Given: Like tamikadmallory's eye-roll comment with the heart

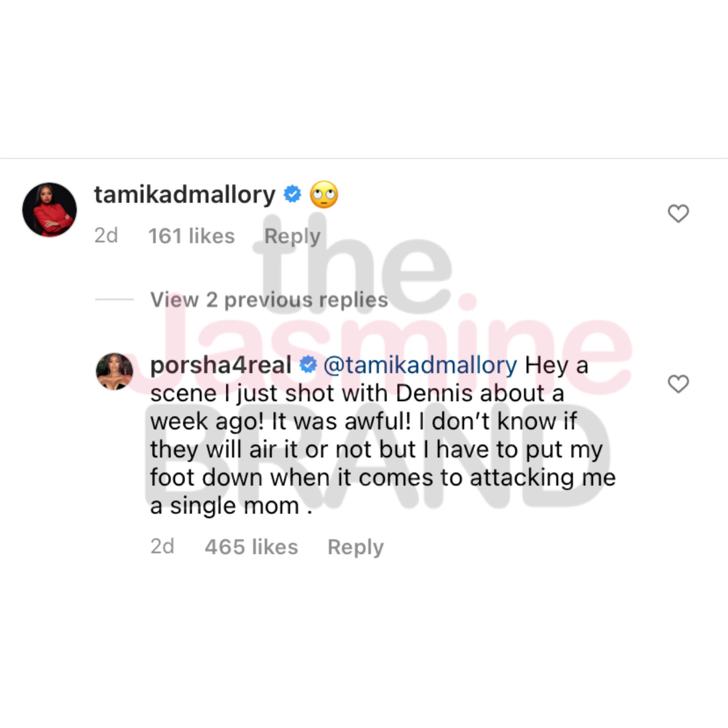Looking at the screenshot, I should pyautogui.click(x=678, y=214).
